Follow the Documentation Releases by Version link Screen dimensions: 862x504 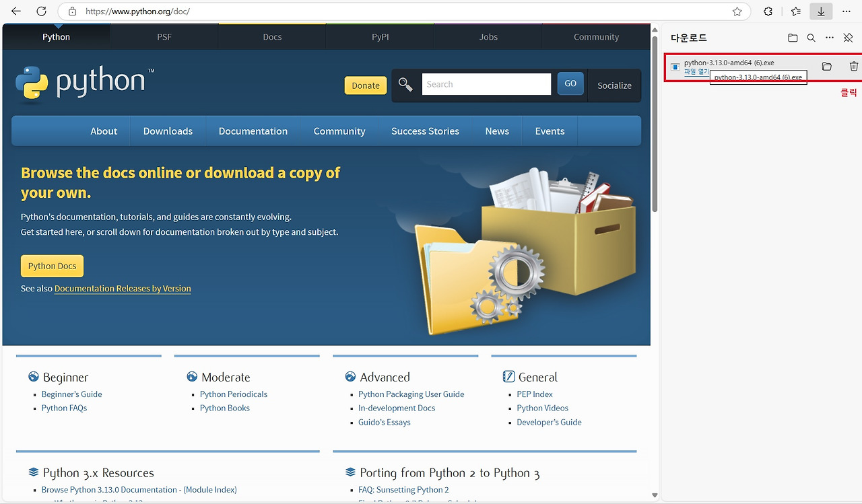123,289
